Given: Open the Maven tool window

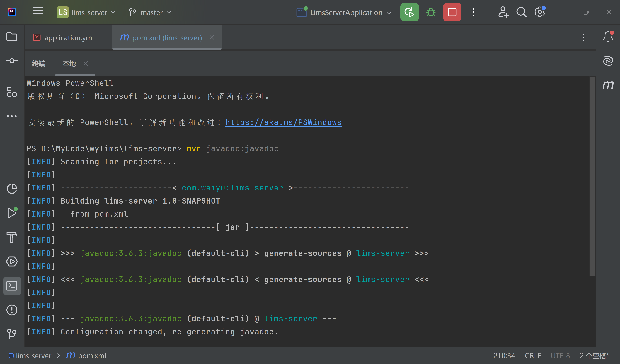Looking at the screenshot, I should coord(608,85).
